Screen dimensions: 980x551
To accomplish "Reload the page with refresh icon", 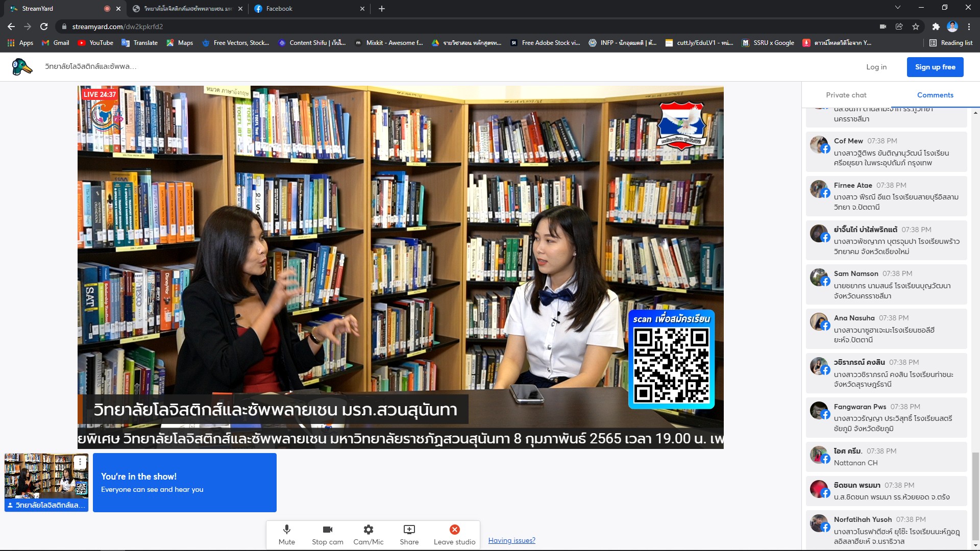I will click(x=44, y=27).
